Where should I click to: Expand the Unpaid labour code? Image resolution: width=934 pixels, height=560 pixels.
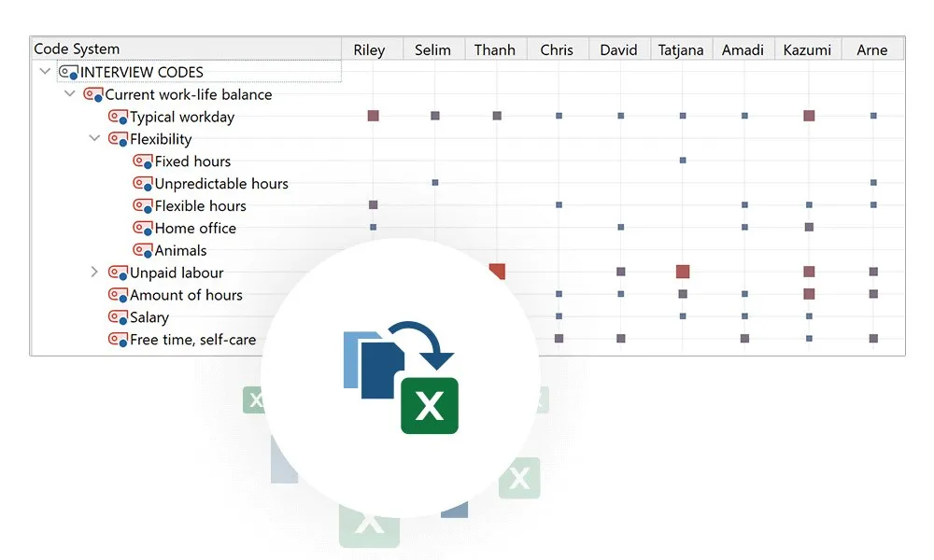click(94, 272)
